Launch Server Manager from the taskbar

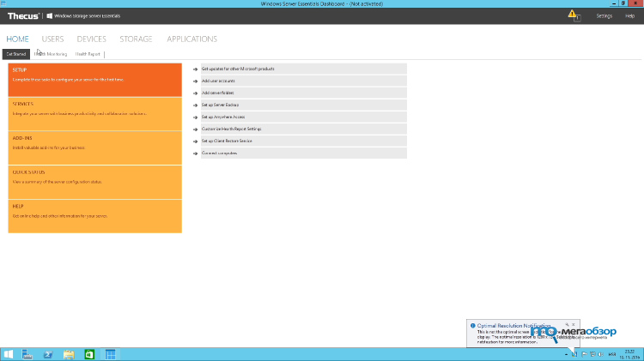(x=27, y=354)
